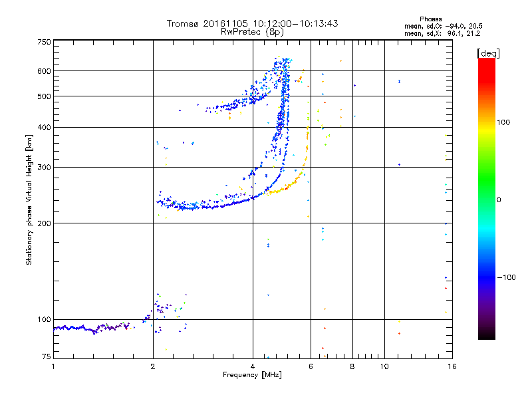Screen dimensions: 532x399
Task: Click x-axis tick label "16"
Action: [452, 366]
